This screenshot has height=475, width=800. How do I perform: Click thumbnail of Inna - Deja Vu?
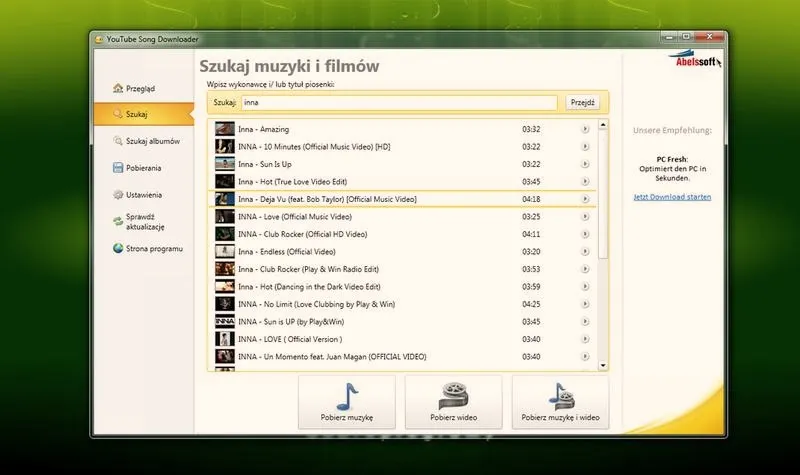pyautogui.click(x=224, y=199)
